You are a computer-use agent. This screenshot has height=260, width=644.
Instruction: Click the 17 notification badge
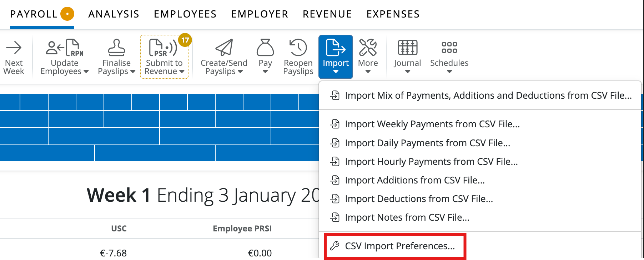click(x=185, y=40)
